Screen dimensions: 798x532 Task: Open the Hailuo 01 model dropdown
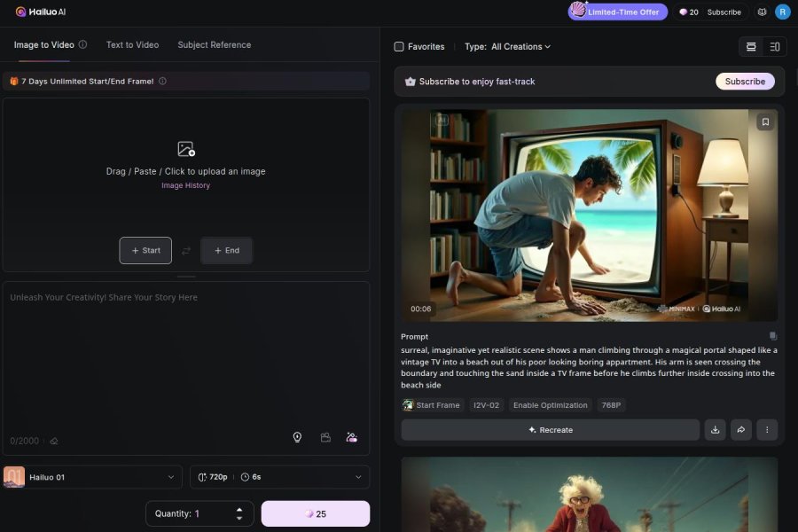tap(93, 477)
